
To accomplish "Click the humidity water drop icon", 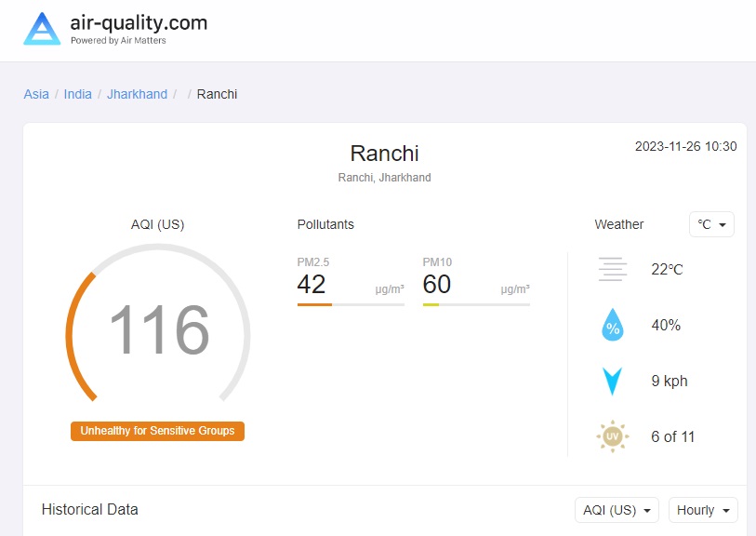I will [x=612, y=325].
